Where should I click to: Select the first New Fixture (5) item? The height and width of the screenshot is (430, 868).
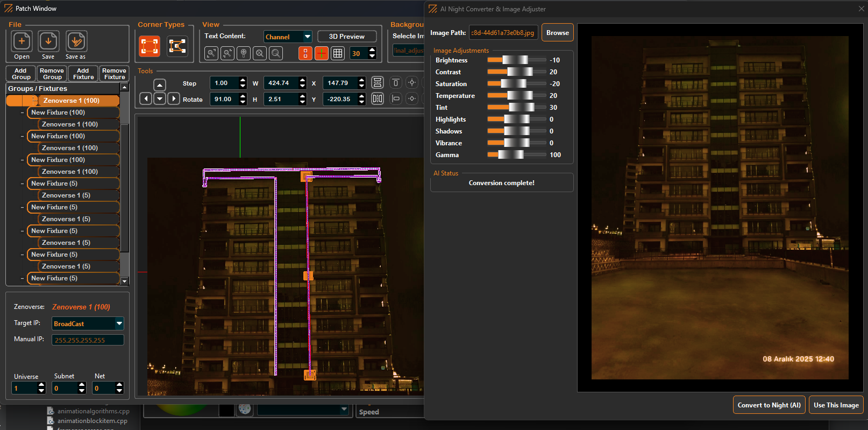point(54,184)
